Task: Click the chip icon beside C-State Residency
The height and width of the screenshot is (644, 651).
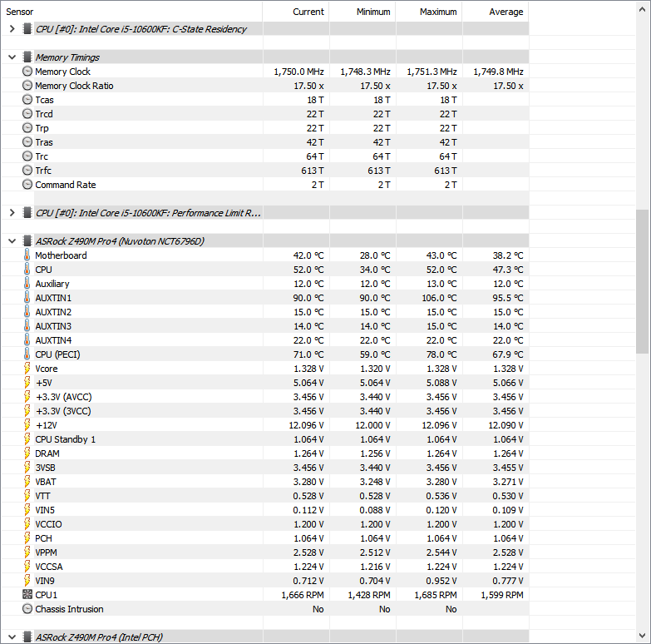Action: [x=27, y=28]
